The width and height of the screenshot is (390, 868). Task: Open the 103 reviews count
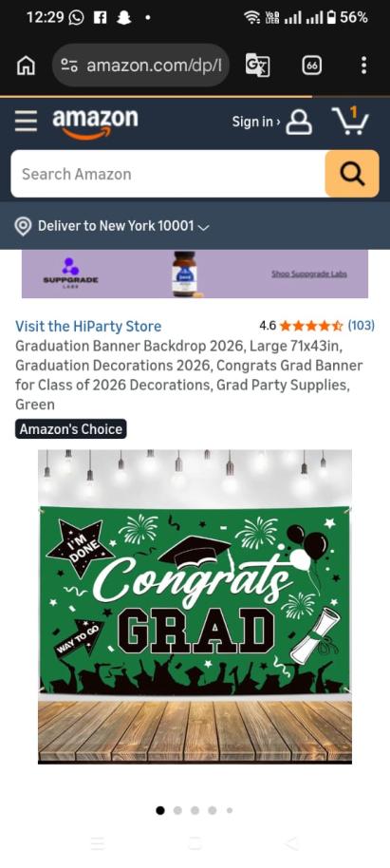[x=361, y=326]
